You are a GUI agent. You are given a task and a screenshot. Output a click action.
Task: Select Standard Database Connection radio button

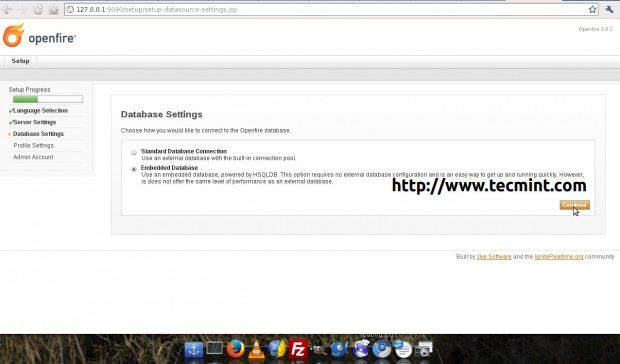point(134,153)
